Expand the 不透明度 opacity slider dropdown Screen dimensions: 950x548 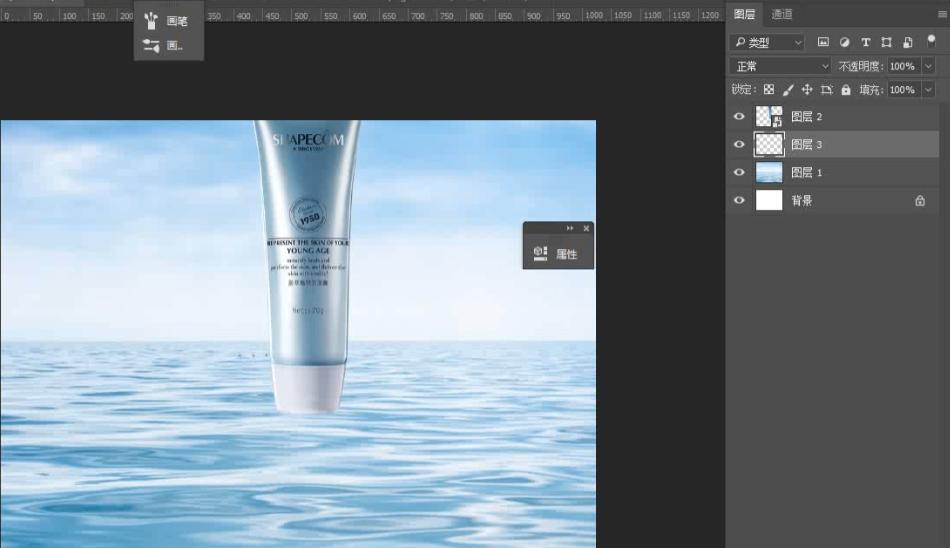pyautogui.click(x=927, y=66)
